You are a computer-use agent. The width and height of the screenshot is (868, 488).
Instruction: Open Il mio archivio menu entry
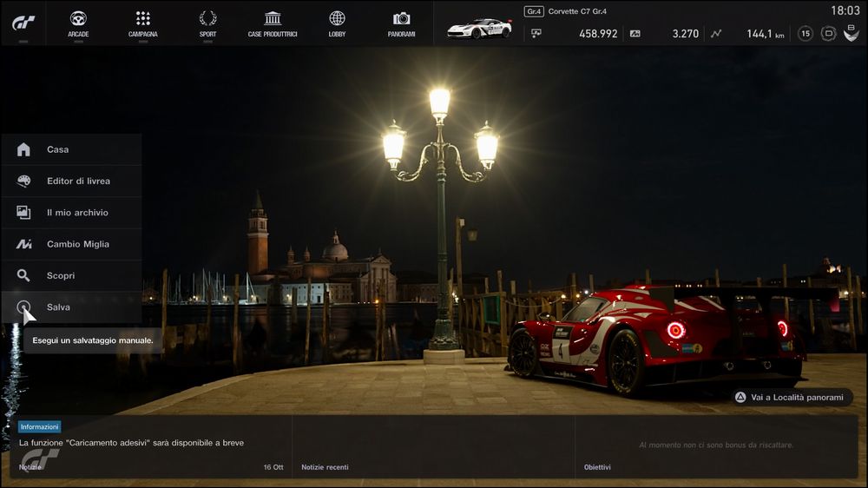(71, 213)
